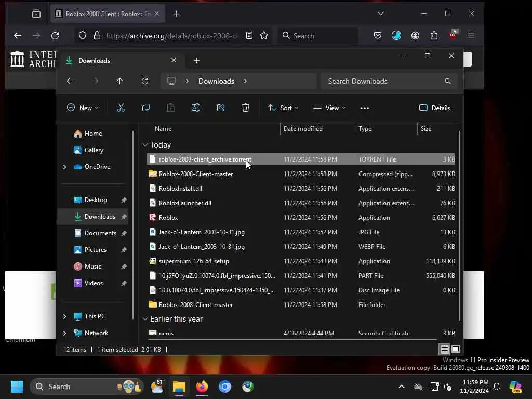The image size is (532, 399).
Task: Switch to details list view icon in status bar
Action: pos(445,349)
